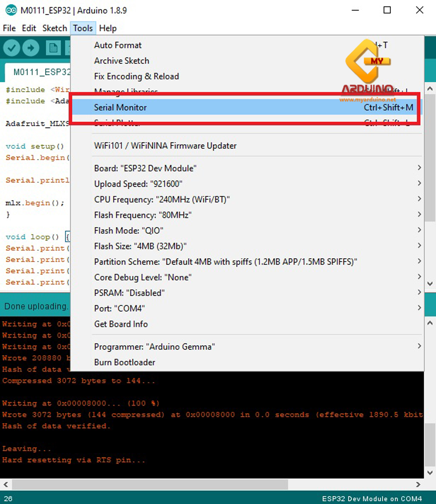The image size is (436, 504).
Task: Click console horizontal scroll right arrow
Action: coord(418,485)
